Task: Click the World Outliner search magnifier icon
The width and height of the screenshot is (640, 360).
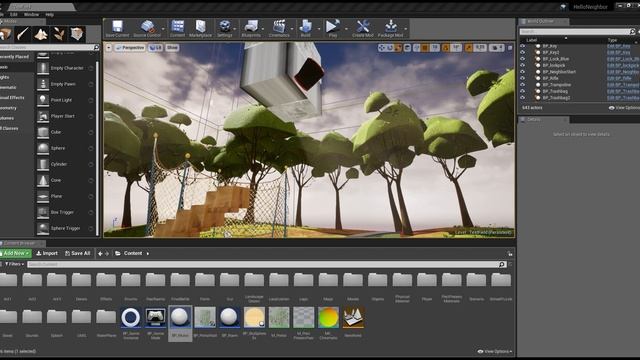Action: [x=632, y=31]
